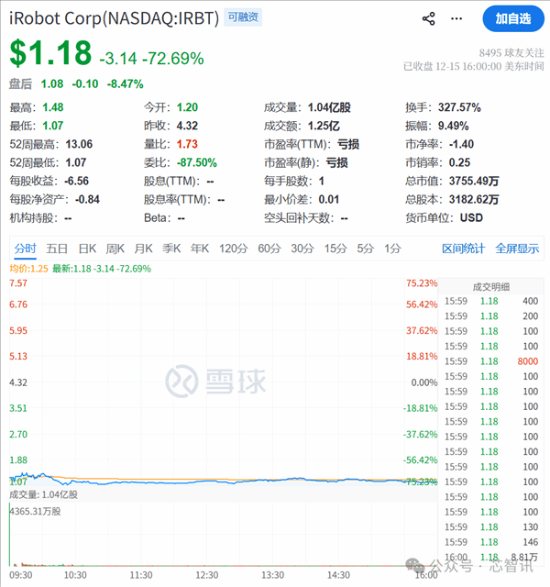Screen dimensions: 550x587
Task: Click 振幅 value 9.49%
Action: click(x=453, y=126)
